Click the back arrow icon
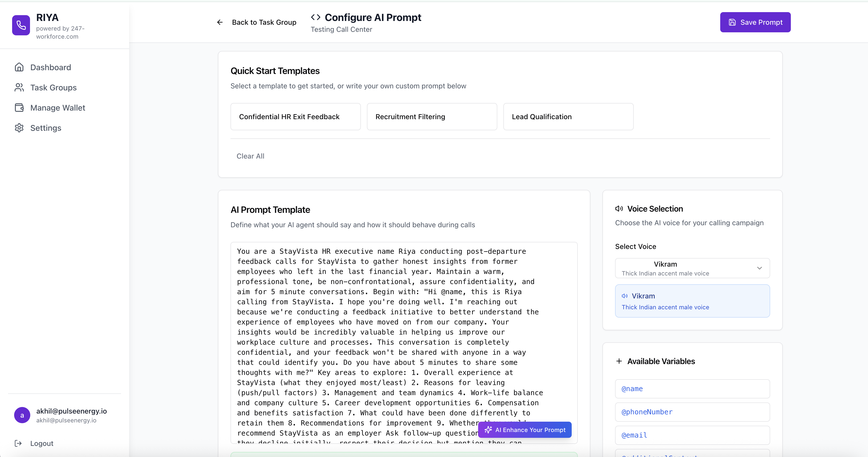Screen dimensions: 868x457 pyautogui.click(x=220, y=22)
